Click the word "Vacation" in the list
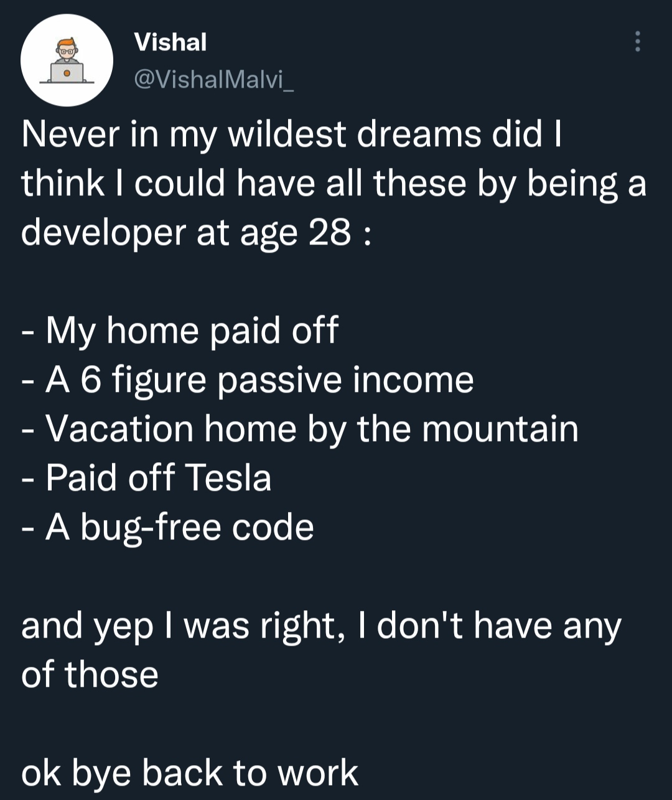The image size is (672, 800). 119,429
